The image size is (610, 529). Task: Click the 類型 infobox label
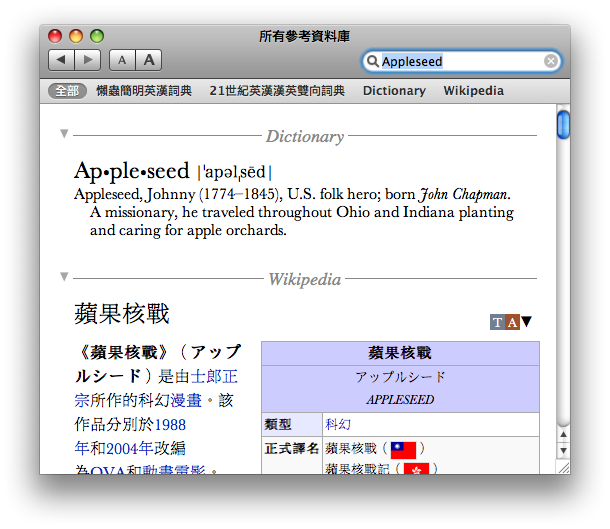278,424
